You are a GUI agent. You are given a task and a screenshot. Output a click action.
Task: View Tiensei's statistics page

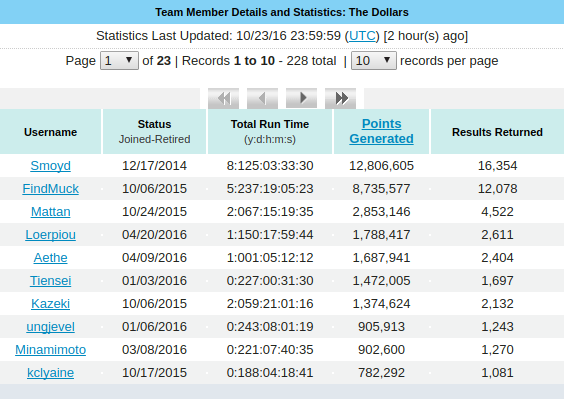point(50,281)
